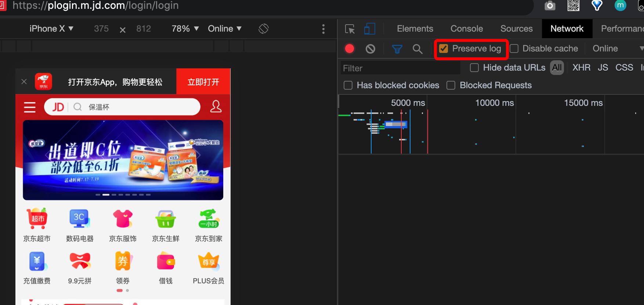Activate the inspect element picker

pos(350,29)
